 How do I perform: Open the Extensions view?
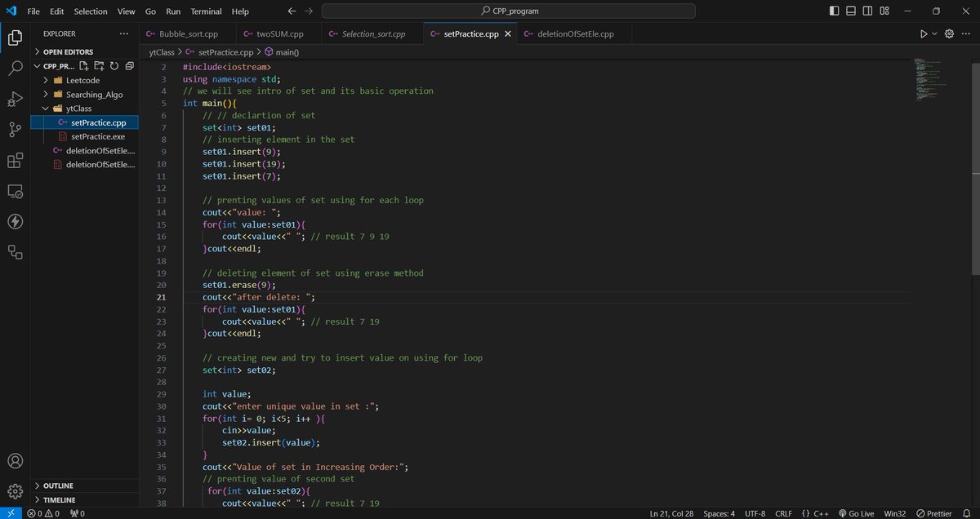click(15, 160)
